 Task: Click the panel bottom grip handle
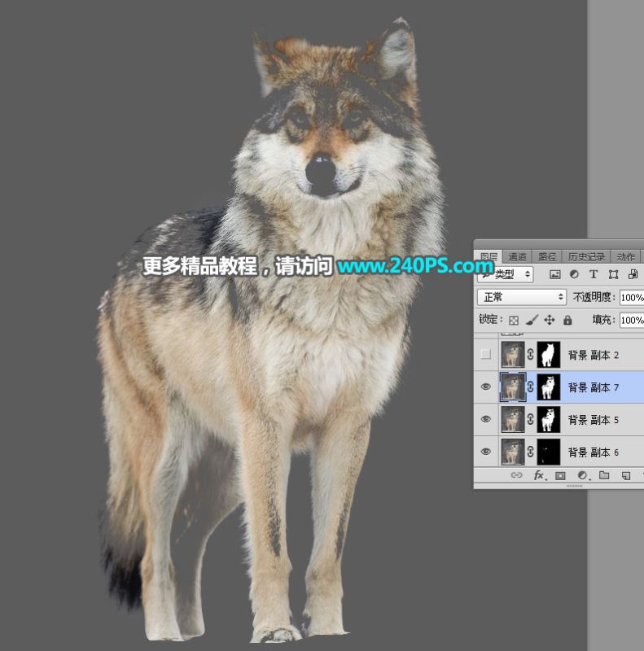tap(574, 486)
